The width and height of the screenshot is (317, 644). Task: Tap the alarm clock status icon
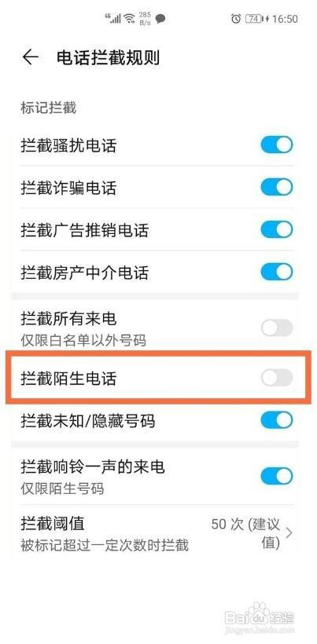tap(236, 19)
